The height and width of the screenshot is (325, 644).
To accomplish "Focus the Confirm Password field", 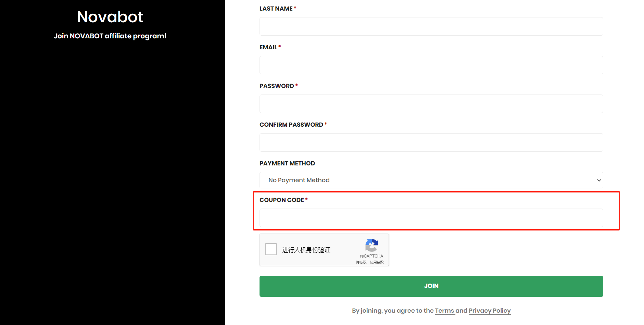I will point(431,142).
